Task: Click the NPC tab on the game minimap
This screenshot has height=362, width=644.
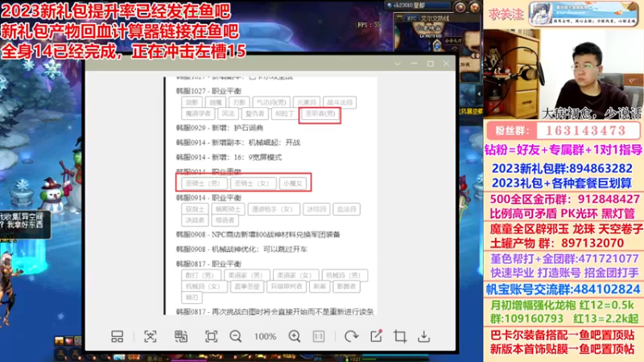Action: click(411, 19)
